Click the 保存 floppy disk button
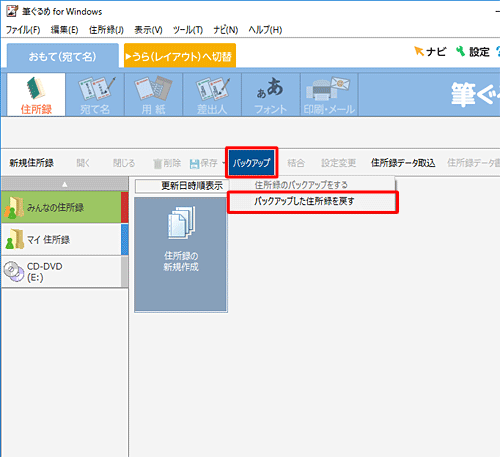500x457 pixels. coord(204,163)
